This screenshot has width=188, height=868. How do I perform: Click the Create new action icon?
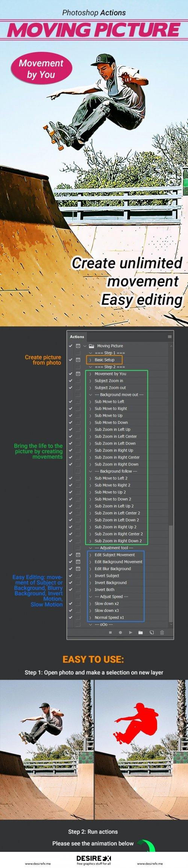tap(152, 632)
